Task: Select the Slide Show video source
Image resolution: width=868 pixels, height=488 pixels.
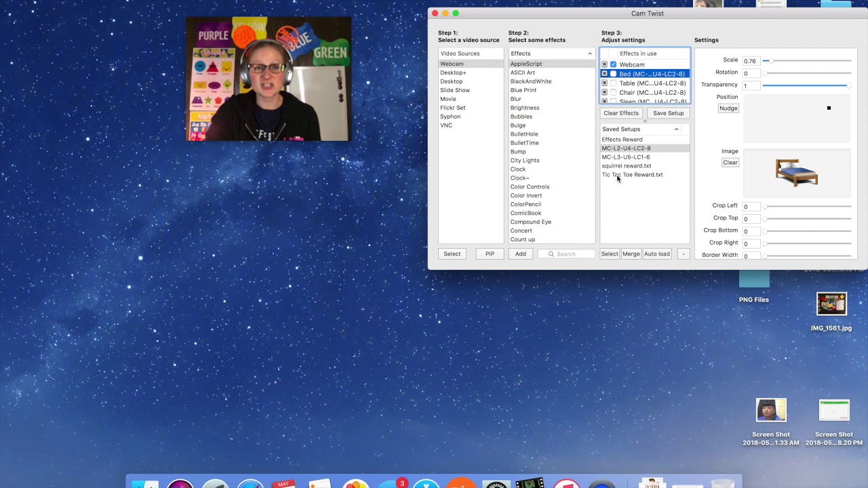Action: click(x=471, y=90)
